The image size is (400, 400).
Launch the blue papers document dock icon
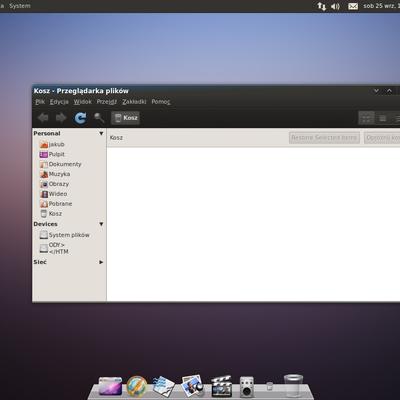pos(163,386)
